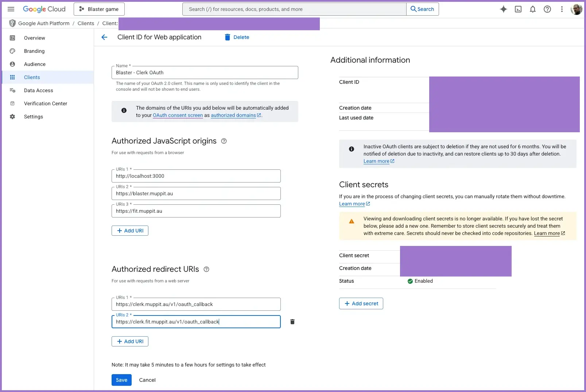
Task: Open the notifications bell
Action: (532, 9)
